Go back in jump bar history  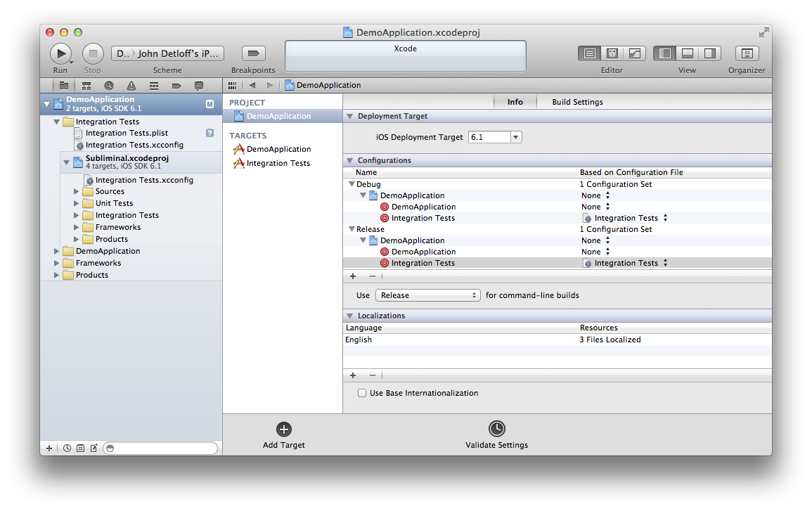[x=252, y=86]
